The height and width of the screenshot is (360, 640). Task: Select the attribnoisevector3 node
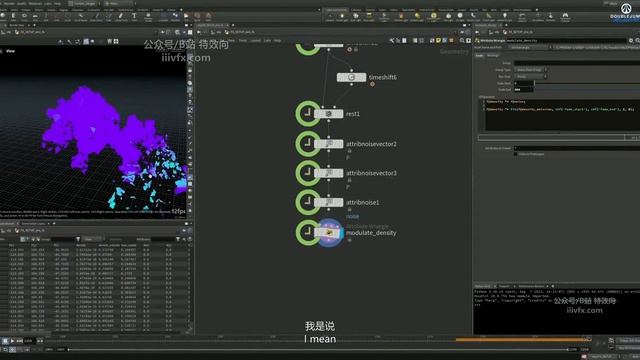(329, 173)
